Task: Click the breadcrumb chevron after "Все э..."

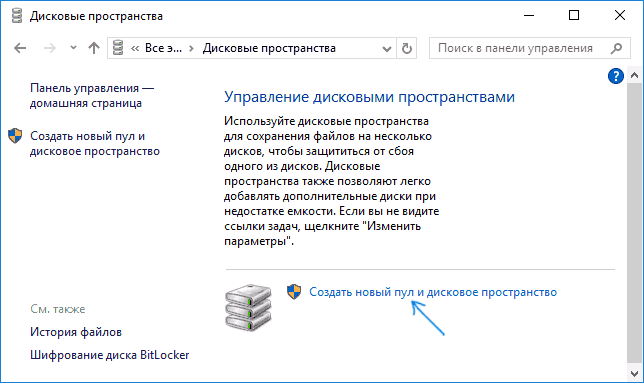Action: (x=191, y=48)
